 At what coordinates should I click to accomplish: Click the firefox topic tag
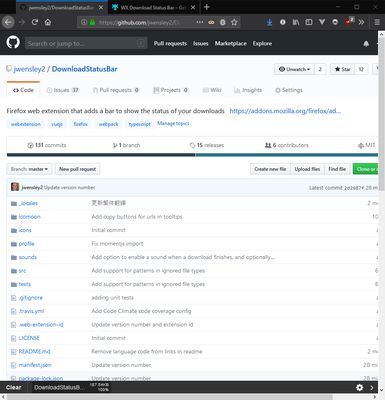pyautogui.click(x=81, y=124)
